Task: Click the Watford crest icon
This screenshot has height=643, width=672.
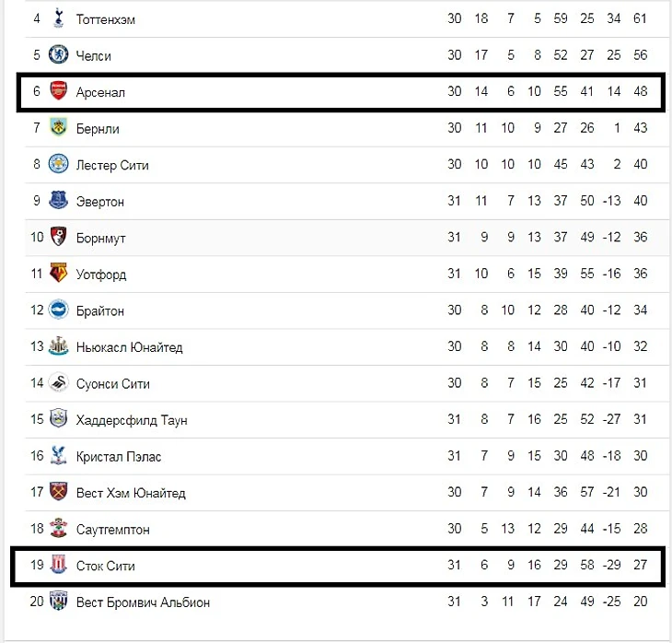Action: point(58,274)
